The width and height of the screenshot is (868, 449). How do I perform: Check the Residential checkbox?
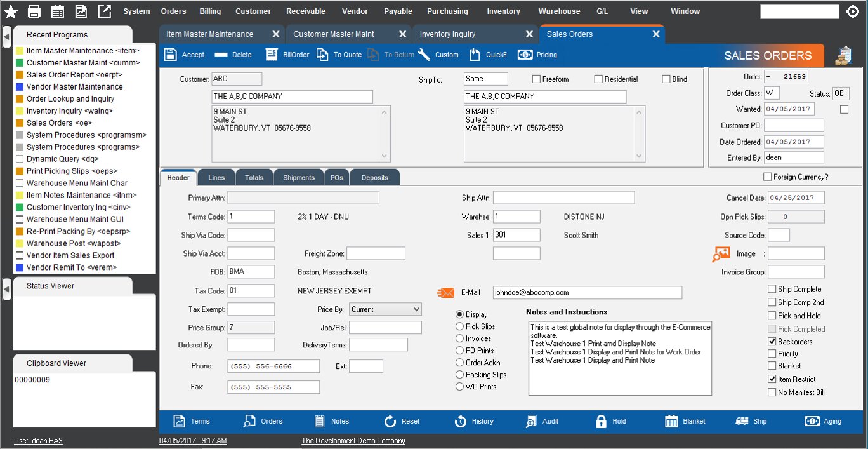[x=598, y=79]
